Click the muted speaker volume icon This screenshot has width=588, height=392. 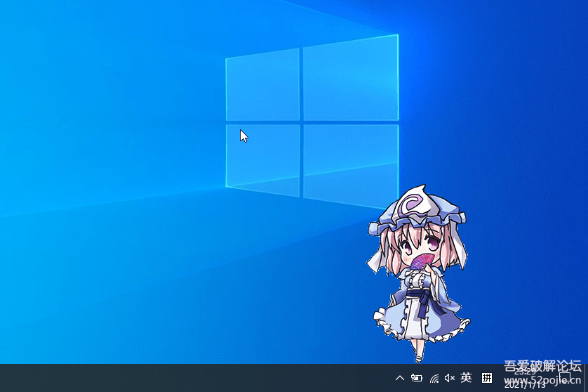coord(450,378)
